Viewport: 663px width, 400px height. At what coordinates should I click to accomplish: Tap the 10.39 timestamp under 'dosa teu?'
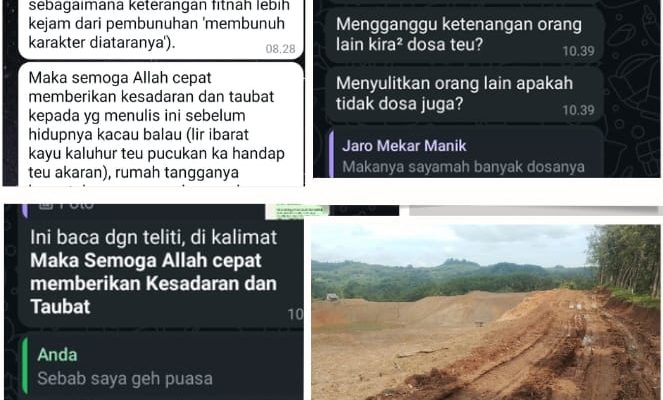pyautogui.click(x=578, y=51)
